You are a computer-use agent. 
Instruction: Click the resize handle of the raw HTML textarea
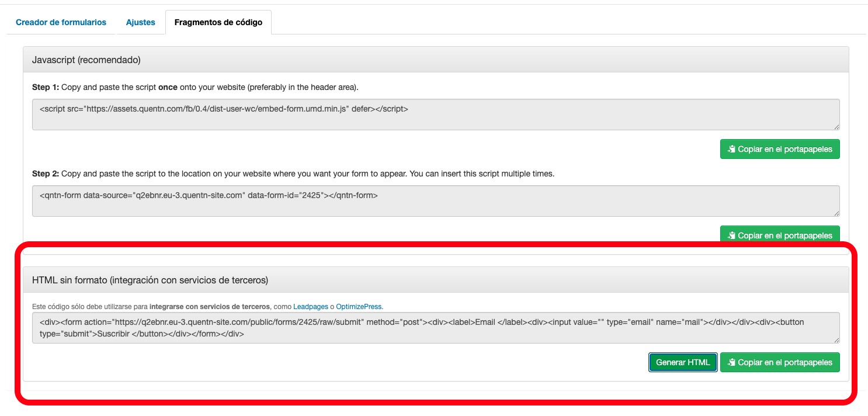836,340
